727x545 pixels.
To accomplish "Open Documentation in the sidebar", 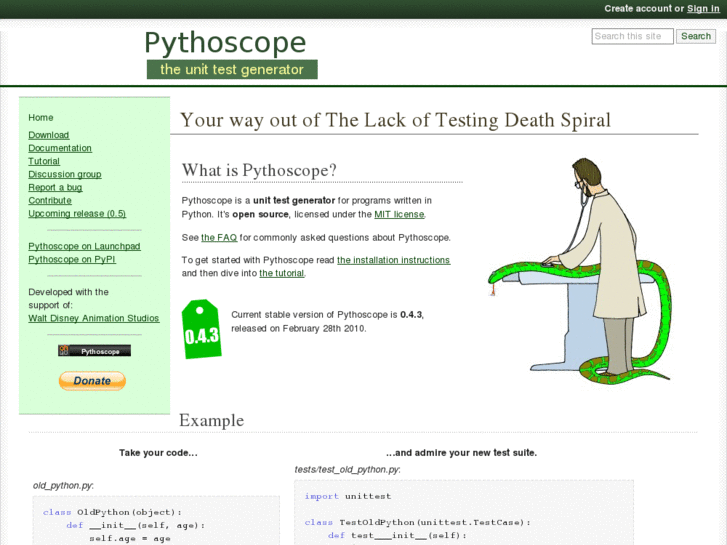I will (x=60, y=148).
